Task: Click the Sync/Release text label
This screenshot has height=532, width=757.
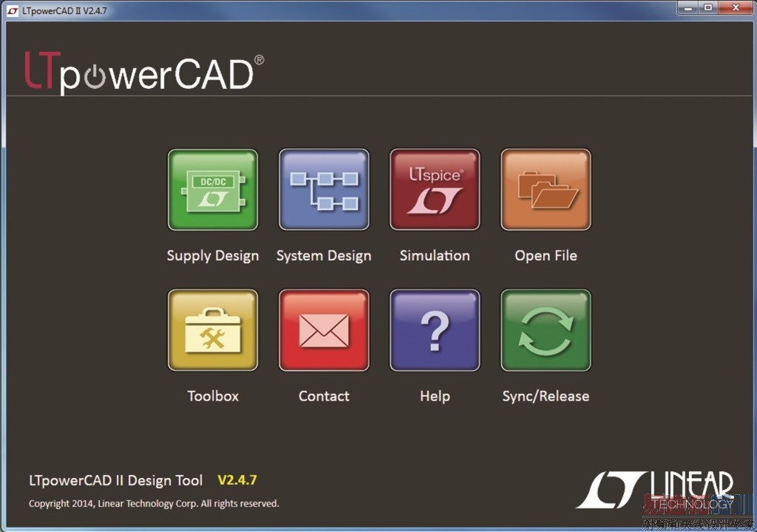Action: tap(546, 396)
